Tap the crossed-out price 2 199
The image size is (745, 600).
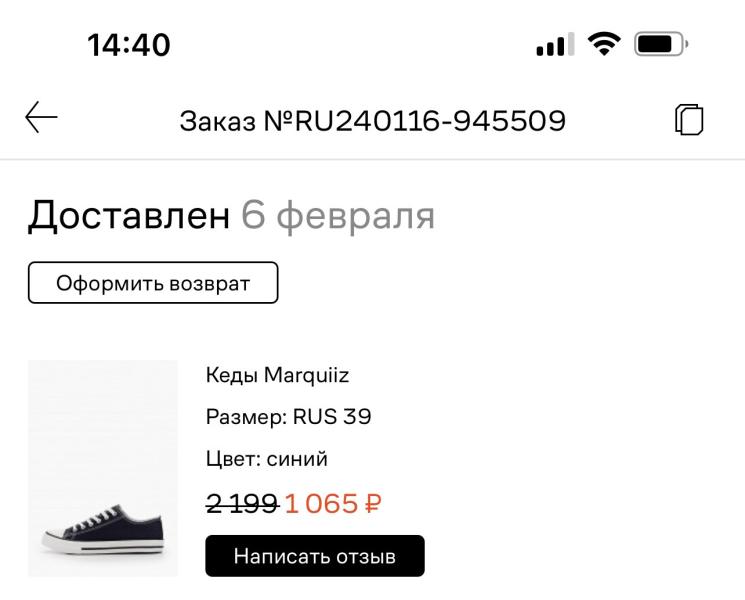(242, 503)
